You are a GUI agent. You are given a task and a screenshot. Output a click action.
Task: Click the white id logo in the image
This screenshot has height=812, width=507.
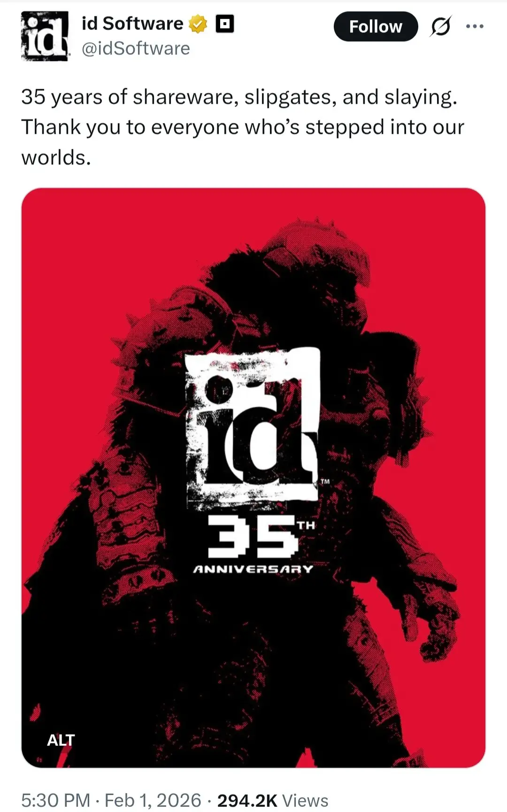pyautogui.click(x=253, y=428)
